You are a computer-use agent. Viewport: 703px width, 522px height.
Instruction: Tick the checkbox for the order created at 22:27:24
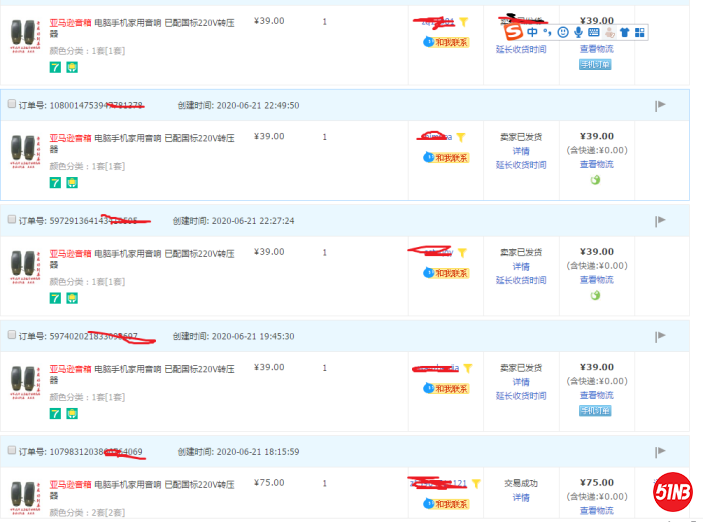pyautogui.click(x=11, y=220)
